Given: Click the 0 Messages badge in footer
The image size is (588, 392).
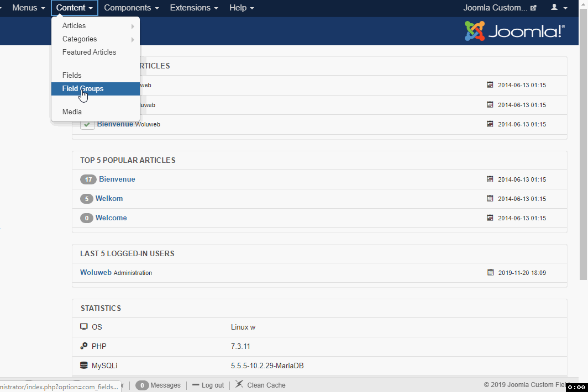Looking at the screenshot, I should (142, 385).
